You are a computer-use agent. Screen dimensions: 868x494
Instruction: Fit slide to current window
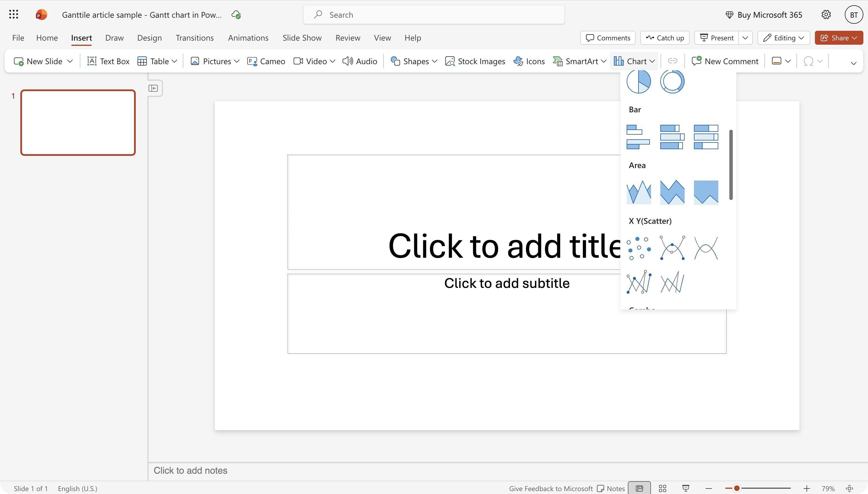(x=849, y=488)
